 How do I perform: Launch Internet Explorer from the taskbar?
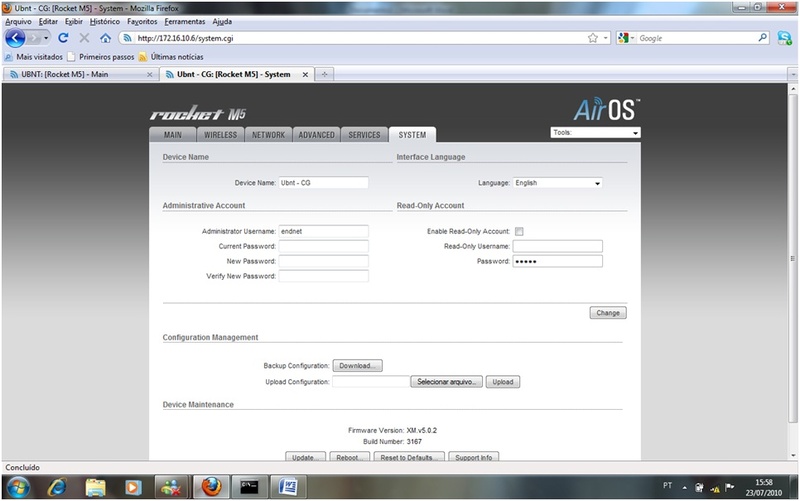57,487
